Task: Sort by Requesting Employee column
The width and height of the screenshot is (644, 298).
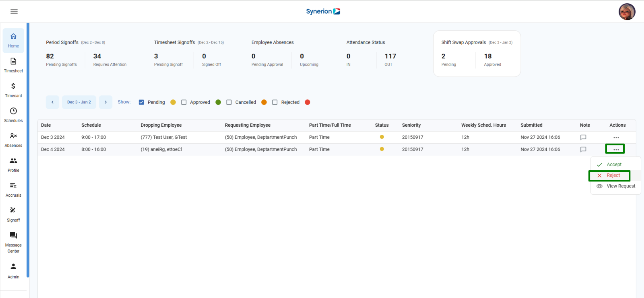Action: coord(248,125)
